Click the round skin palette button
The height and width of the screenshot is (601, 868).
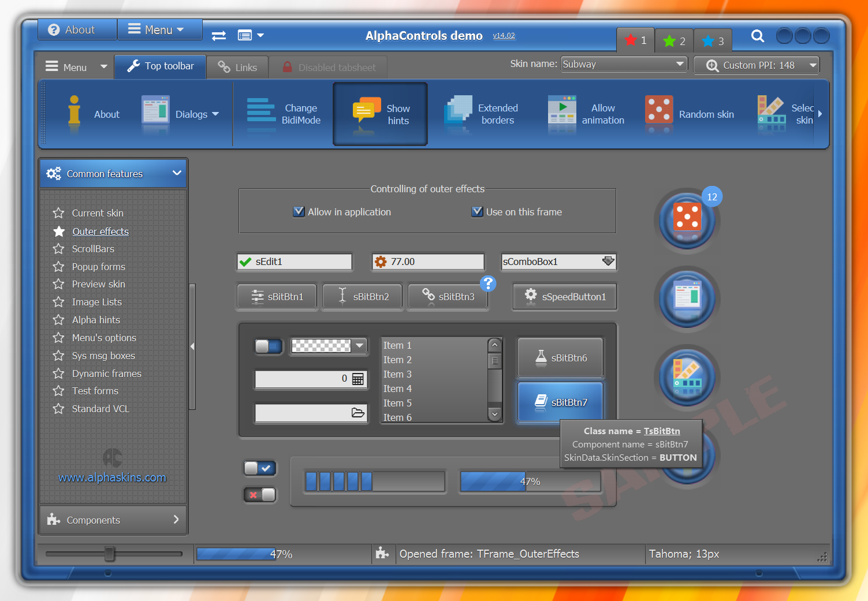point(687,377)
